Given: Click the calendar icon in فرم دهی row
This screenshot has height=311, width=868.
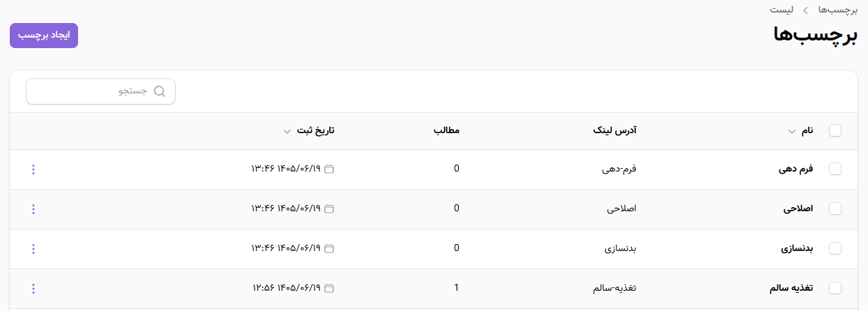Looking at the screenshot, I should pos(330,169).
